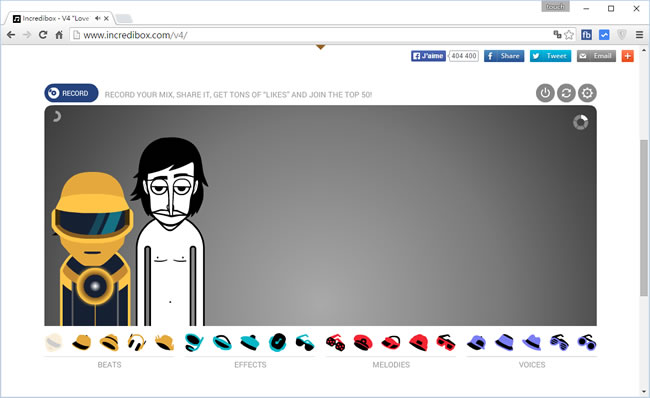Mute the golden helmet character

point(93,249)
